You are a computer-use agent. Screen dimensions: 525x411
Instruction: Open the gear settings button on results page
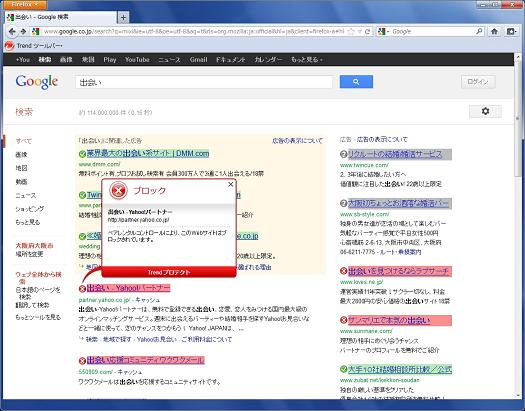point(485,111)
